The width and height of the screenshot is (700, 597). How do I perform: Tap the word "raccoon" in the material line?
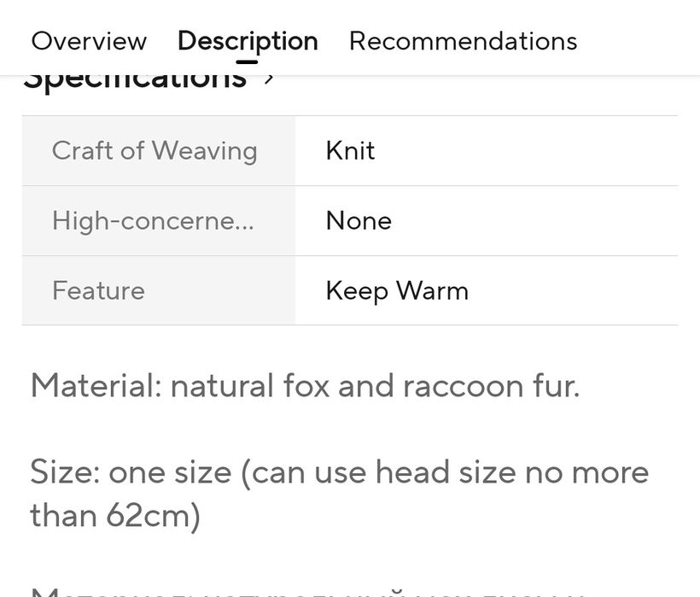[463, 386]
